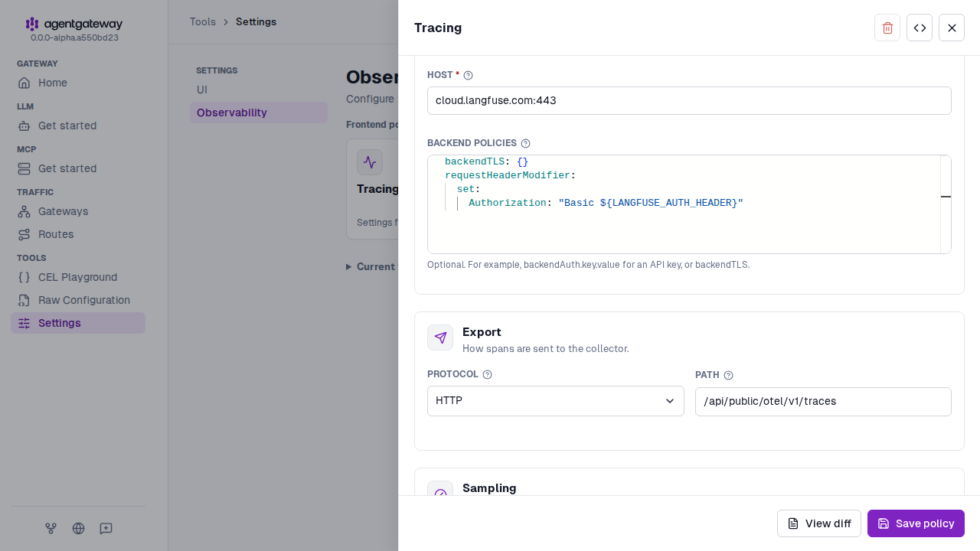Click the Path help icon
Image resolution: width=980 pixels, height=551 pixels.
coord(728,375)
